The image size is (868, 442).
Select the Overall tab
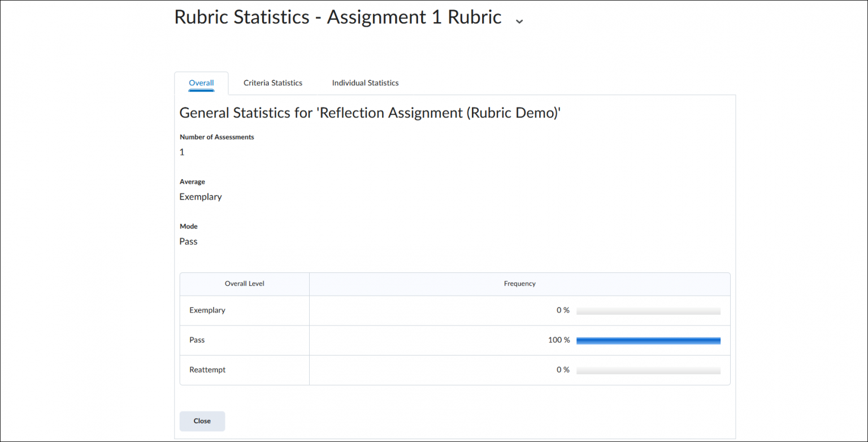[201, 83]
